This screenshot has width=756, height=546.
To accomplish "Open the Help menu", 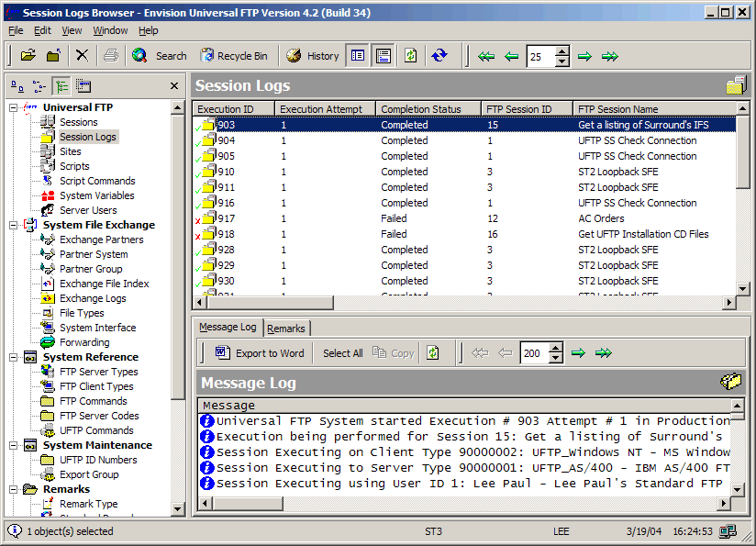I will [149, 31].
